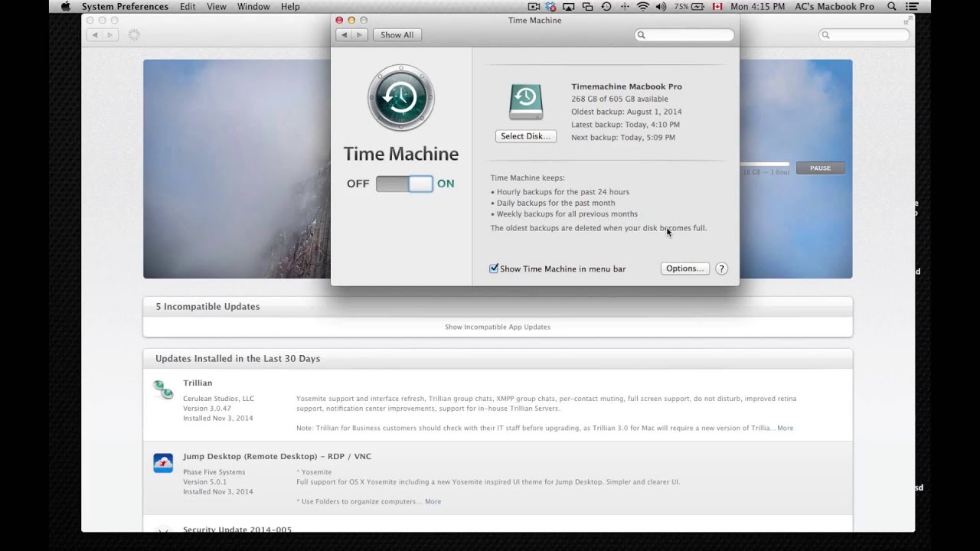Open the Wi-Fi status menu
The width and height of the screenshot is (980, 551).
click(642, 6)
